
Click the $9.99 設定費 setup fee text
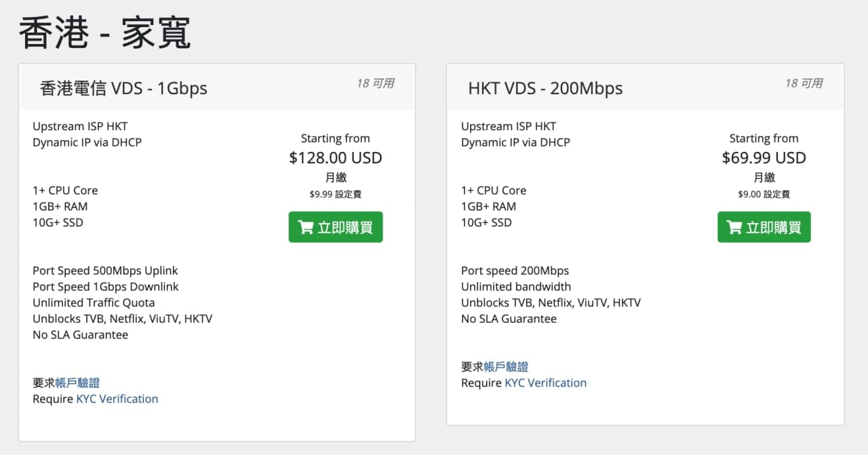(336, 194)
